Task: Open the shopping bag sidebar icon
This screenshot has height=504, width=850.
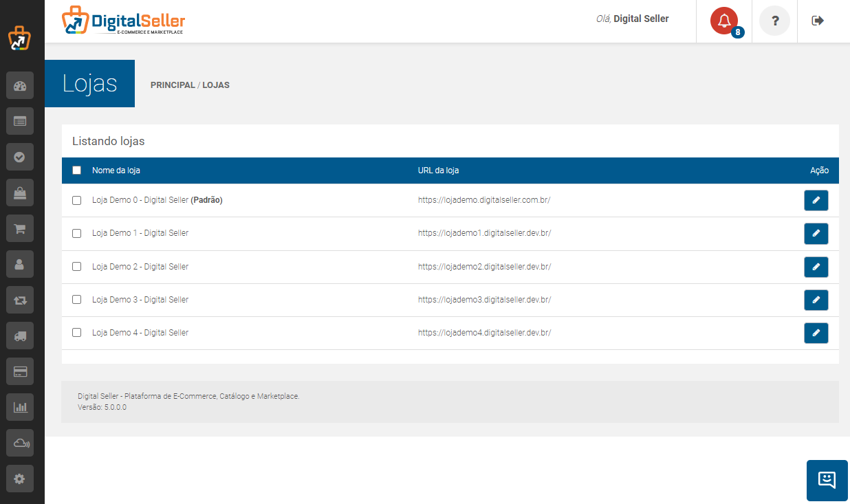Action: click(19, 193)
